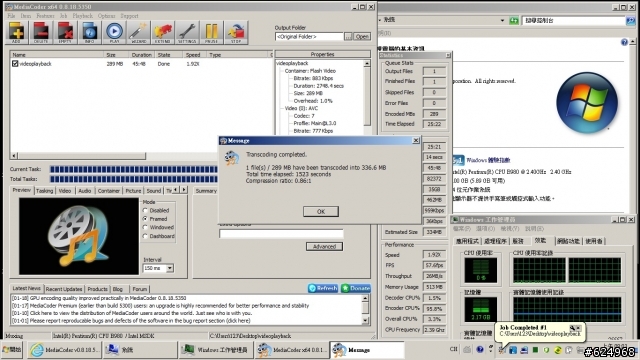Click the Donate button

click(356, 288)
